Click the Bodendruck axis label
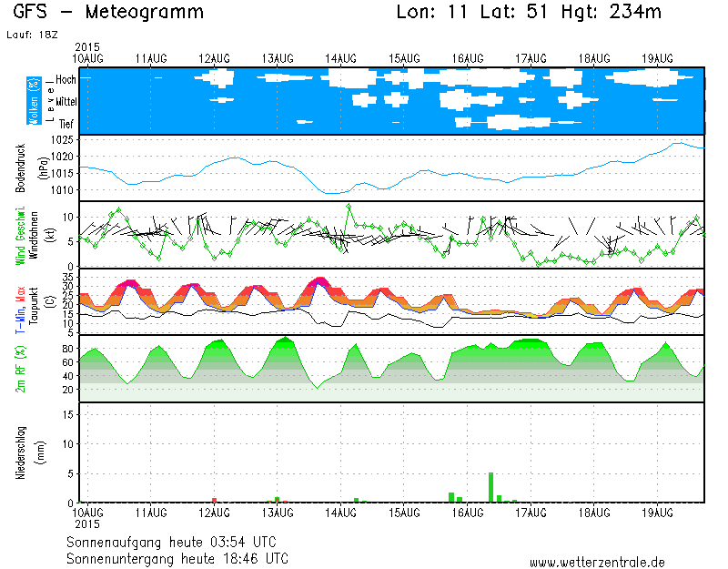 click(21, 168)
